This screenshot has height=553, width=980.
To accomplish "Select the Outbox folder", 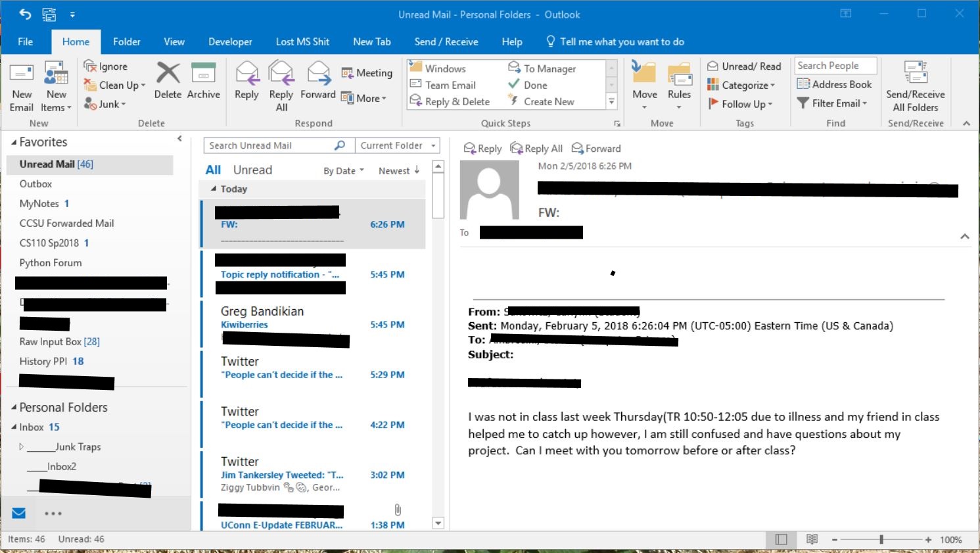I will [x=35, y=184].
